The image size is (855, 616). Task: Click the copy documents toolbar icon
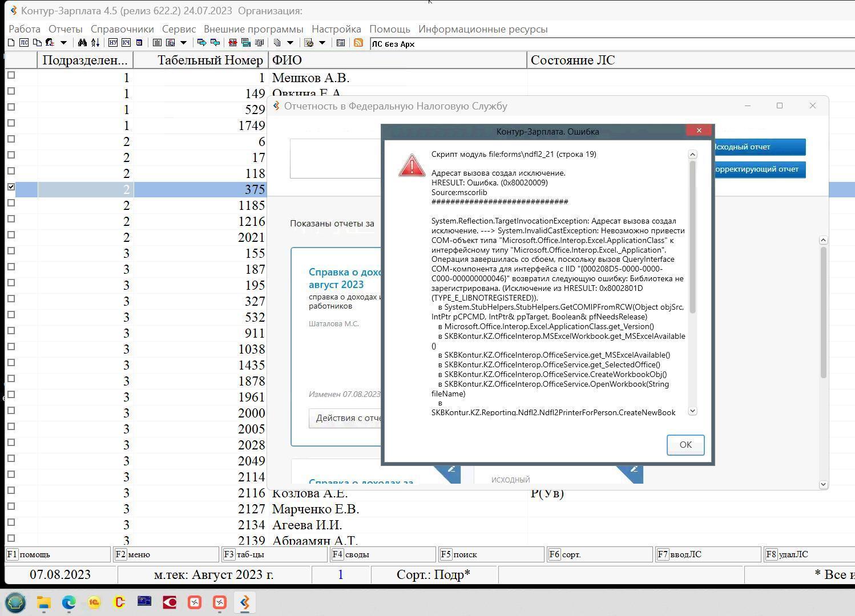coord(37,43)
